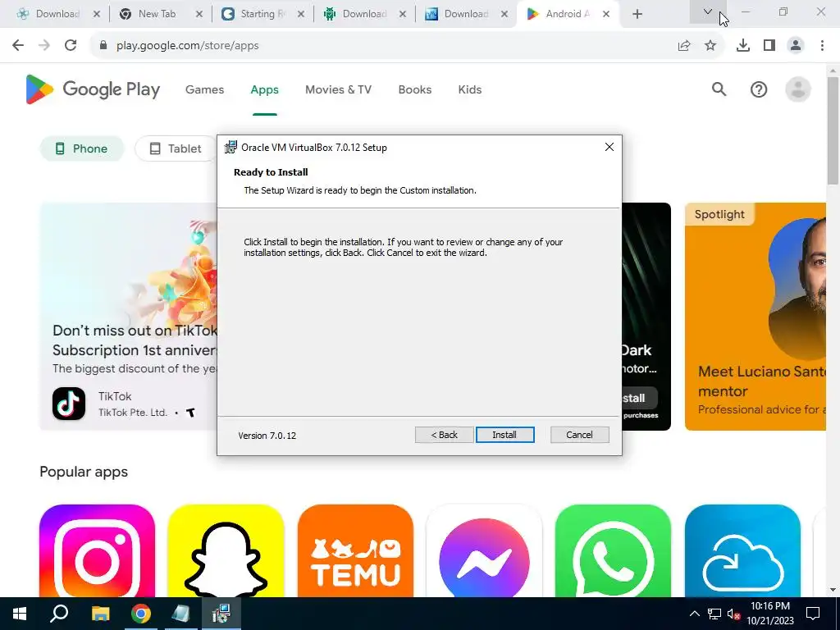This screenshot has width=840, height=630.
Task: Switch to the Starting tab
Action: pos(262,14)
